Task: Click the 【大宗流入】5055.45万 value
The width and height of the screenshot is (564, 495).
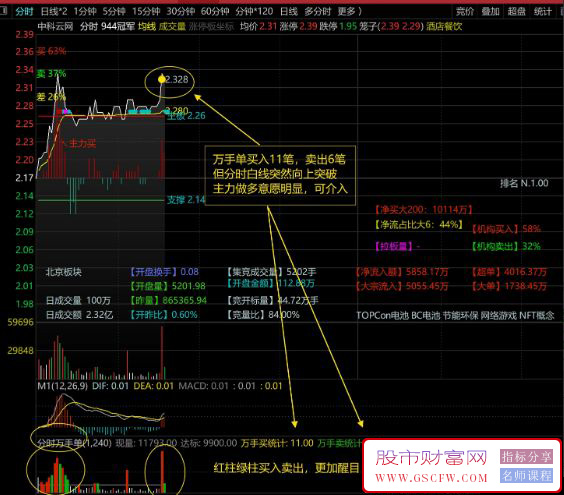Action: tap(401, 286)
